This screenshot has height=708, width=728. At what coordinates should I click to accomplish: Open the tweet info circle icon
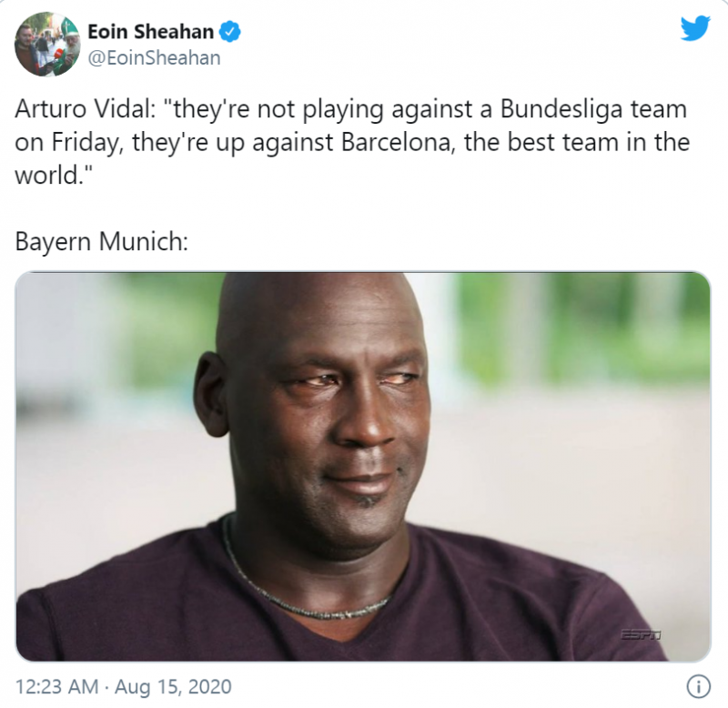click(x=698, y=687)
